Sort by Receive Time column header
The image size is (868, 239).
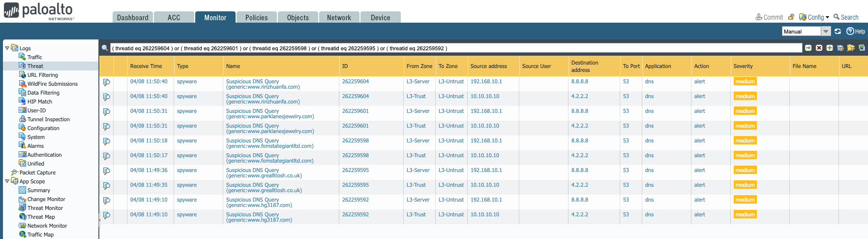tap(146, 66)
